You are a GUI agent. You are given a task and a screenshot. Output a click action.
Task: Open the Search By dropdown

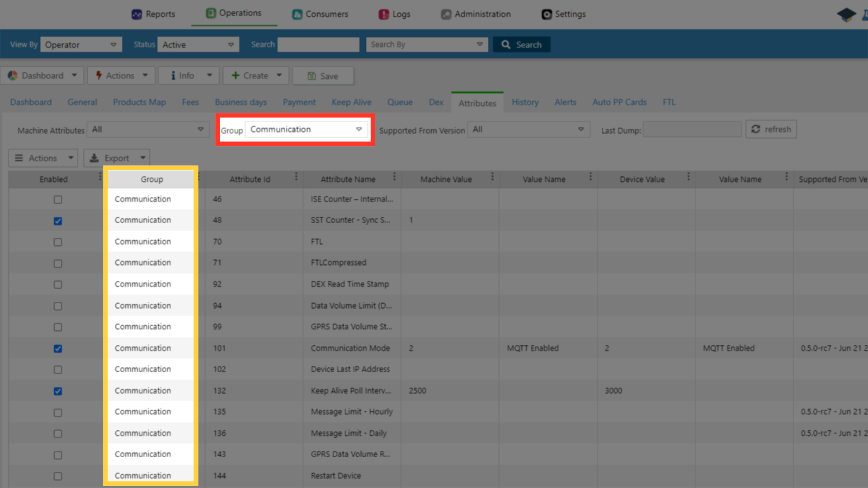point(427,45)
